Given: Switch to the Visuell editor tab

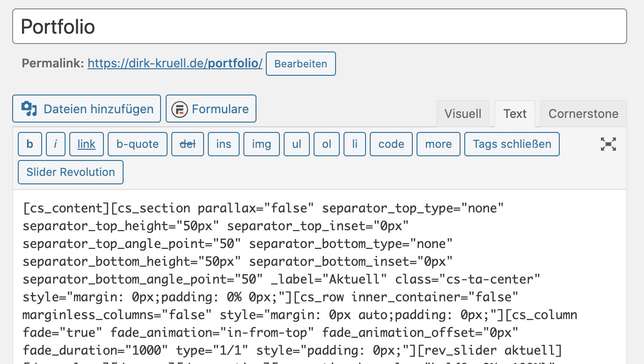Looking at the screenshot, I should click(x=462, y=114).
